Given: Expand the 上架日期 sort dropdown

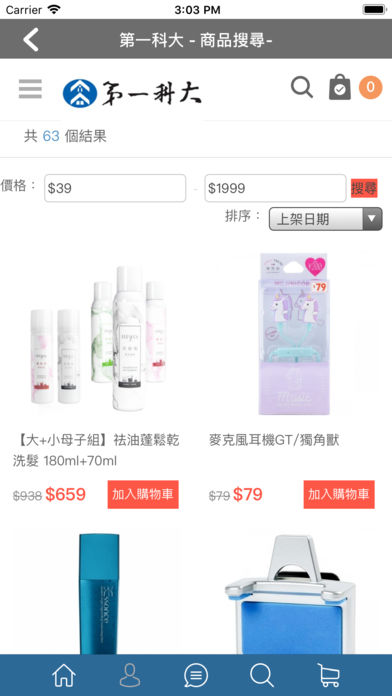Looking at the screenshot, I should 325,219.
